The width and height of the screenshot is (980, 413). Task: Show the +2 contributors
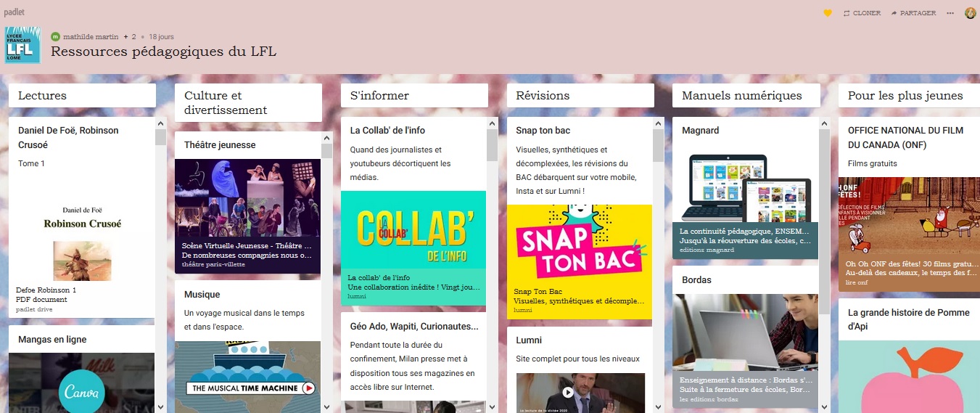pos(131,36)
